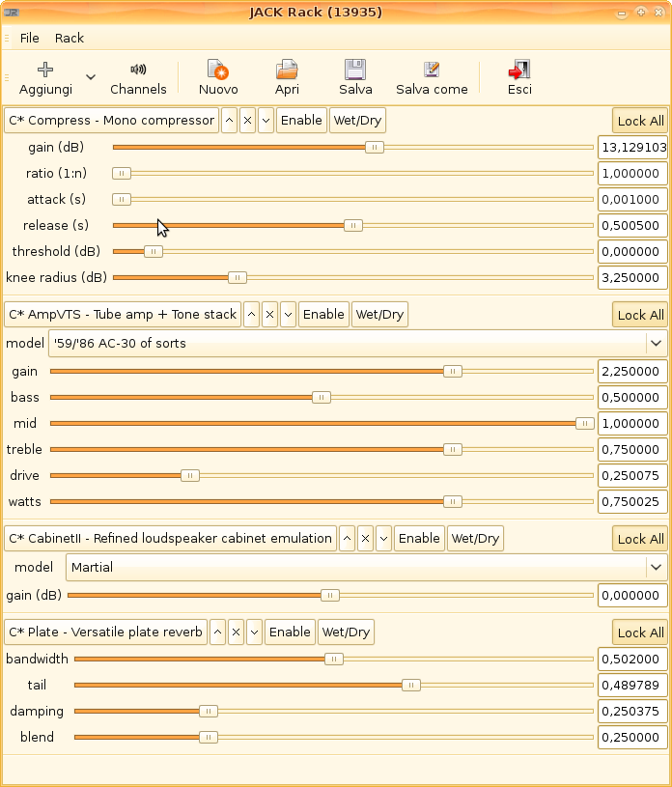Click the bass value field 0,500000
The image size is (672, 787).
point(632,398)
